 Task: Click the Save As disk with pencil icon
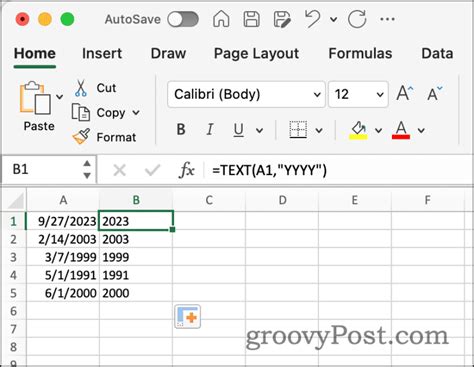[282, 19]
